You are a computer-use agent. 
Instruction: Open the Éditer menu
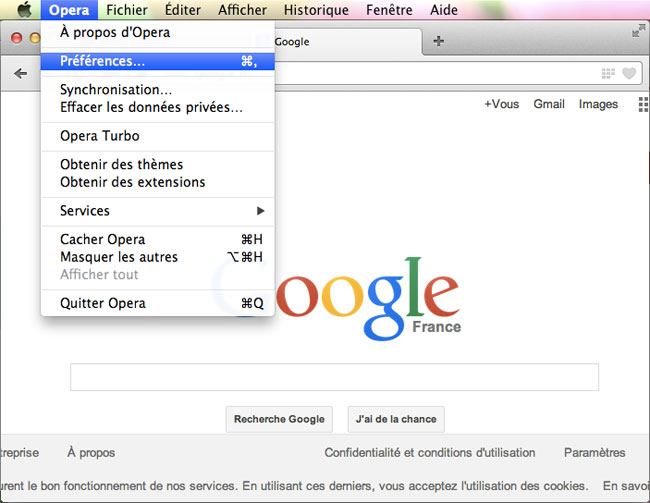tap(183, 10)
